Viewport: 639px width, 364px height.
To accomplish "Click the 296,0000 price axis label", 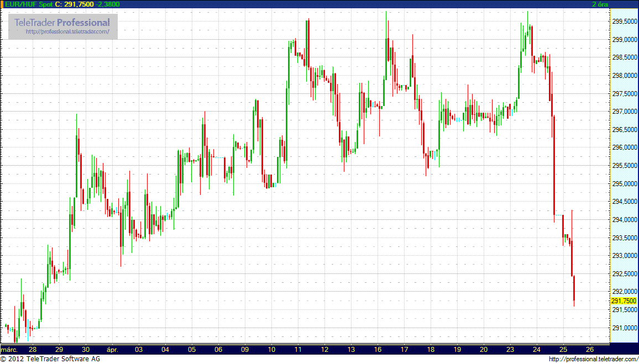I will 625,148.
